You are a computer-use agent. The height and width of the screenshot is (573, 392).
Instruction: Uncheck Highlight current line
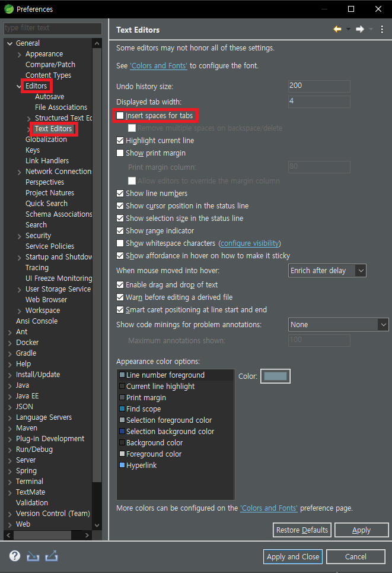coord(120,140)
